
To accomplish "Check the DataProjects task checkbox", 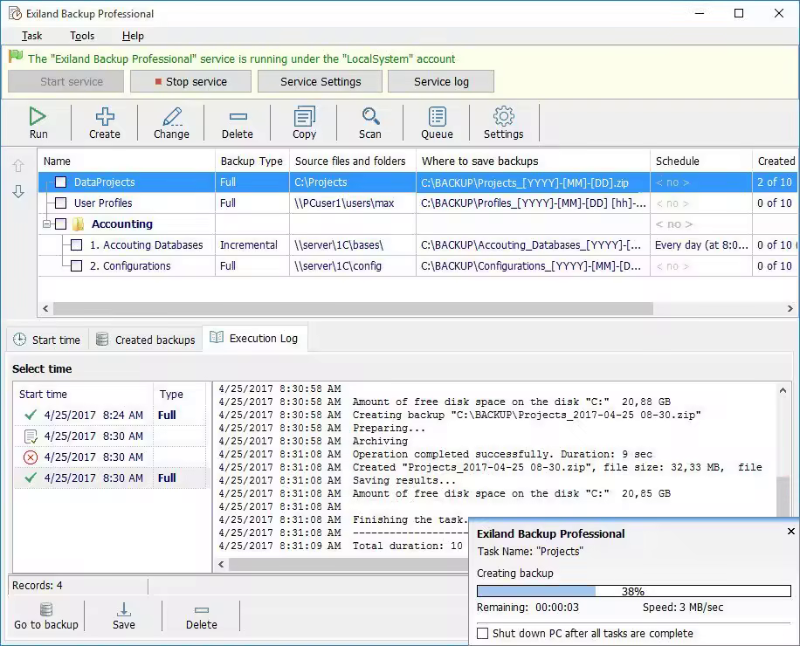I will (x=61, y=182).
